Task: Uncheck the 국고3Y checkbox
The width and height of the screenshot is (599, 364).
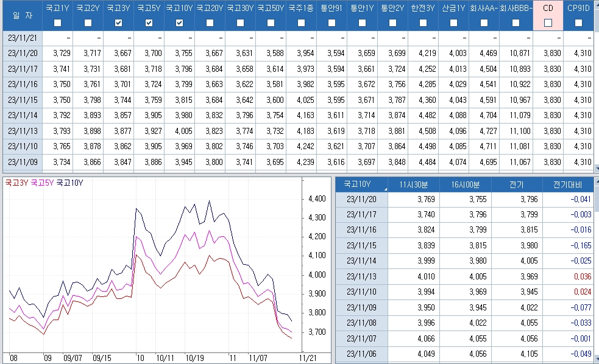Action: 119,23
